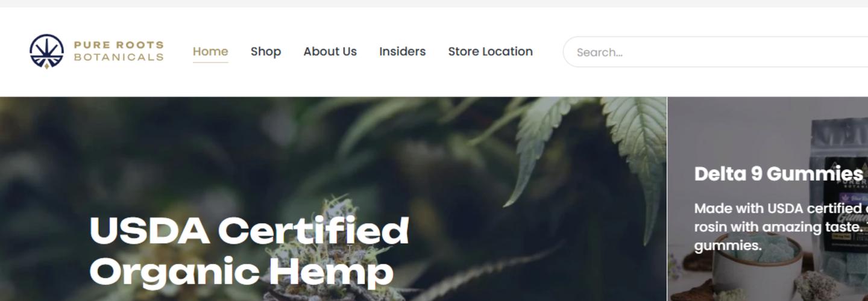
Task: Click the Pure Roots Botanicals leaf logo icon
Action: click(x=46, y=51)
